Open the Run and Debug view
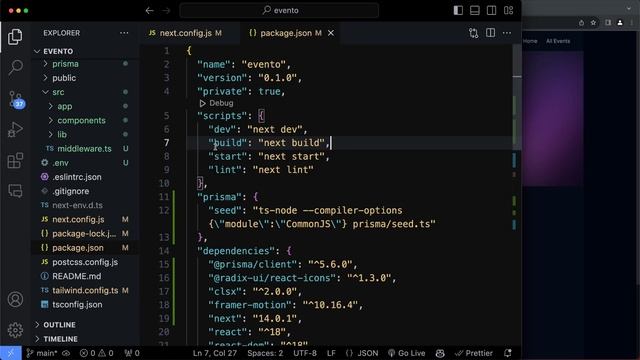 [15, 130]
